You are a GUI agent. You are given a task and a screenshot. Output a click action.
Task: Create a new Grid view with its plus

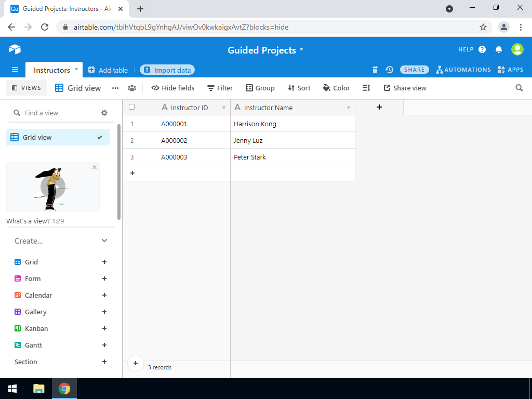point(104,262)
